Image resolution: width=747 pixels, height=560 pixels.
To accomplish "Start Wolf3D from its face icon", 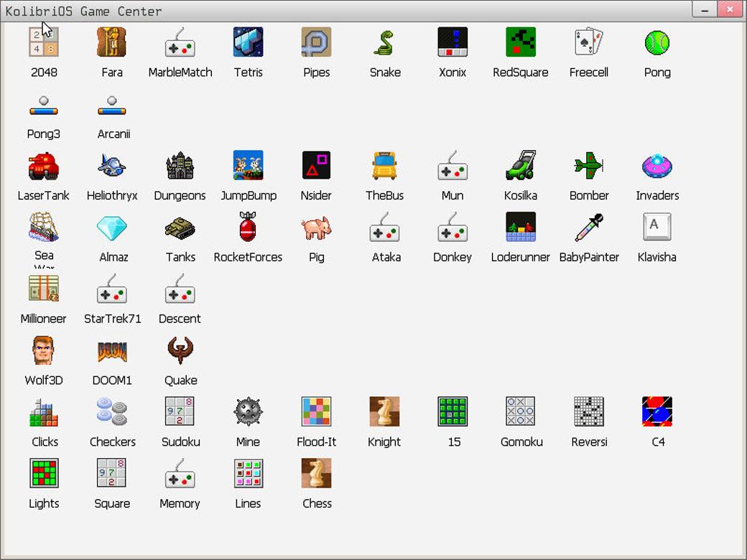I will pos(44,350).
